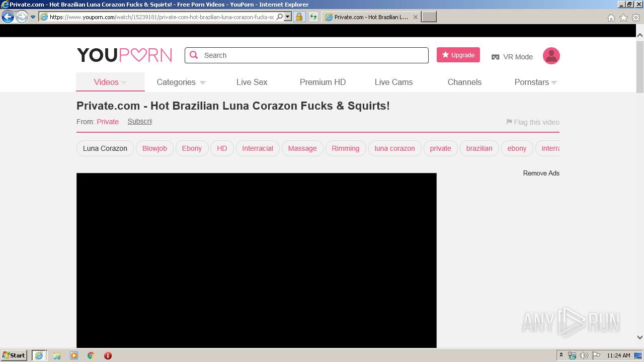Click the pink magnifier icon in Search box

click(194, 55)
